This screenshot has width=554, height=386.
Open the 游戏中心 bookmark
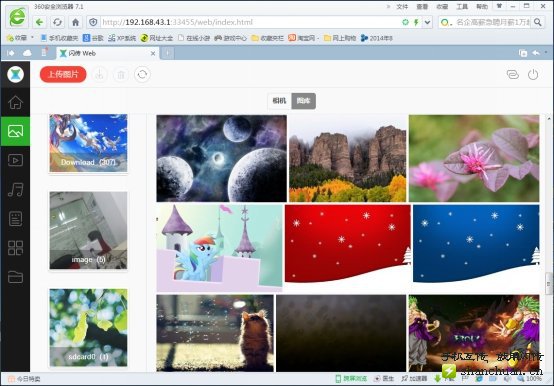tap(230, 38)
